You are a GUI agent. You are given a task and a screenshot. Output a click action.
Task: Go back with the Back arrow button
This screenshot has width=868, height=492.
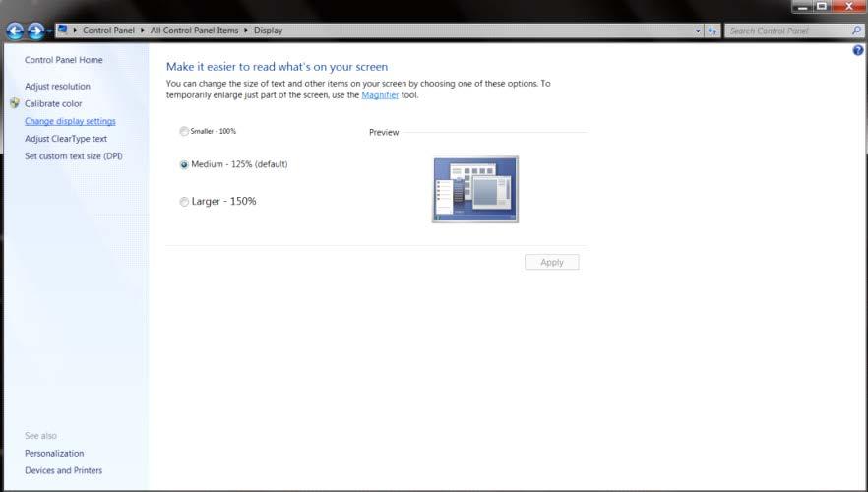click(15, 31)
